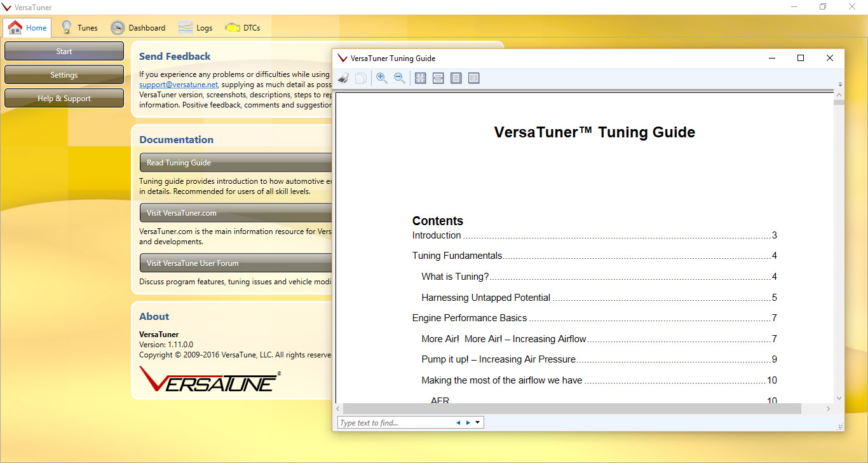Click the Documentation heading
The height and width of the screenshot is (463, 868).
pos(176,140)
